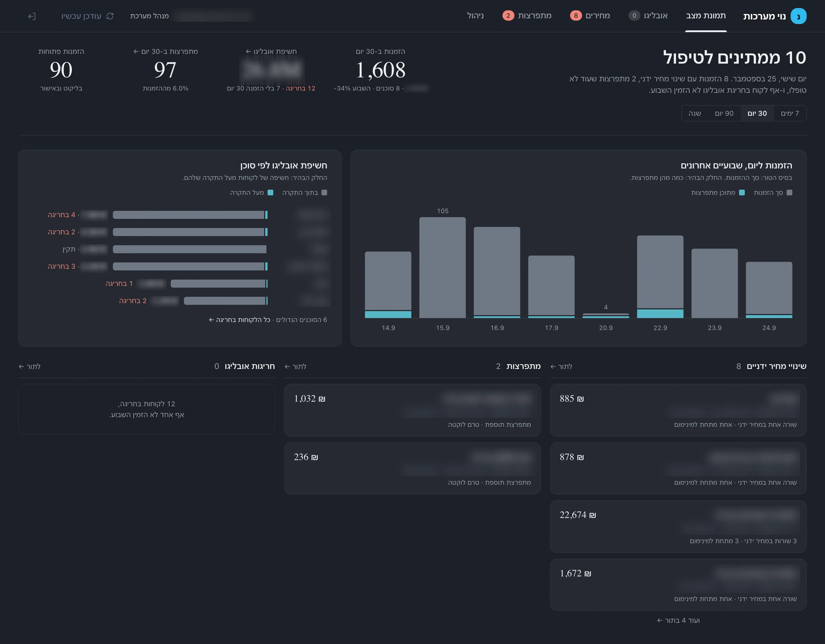Click the red 8 badge on מחירים
The width and height of the screenshot is (825, 644).
(x=576, y=16)
